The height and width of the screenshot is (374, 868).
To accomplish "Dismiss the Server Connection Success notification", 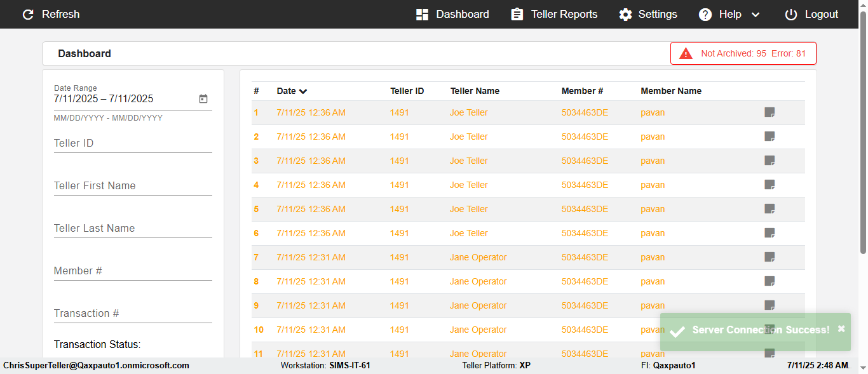I will (841, 329).
